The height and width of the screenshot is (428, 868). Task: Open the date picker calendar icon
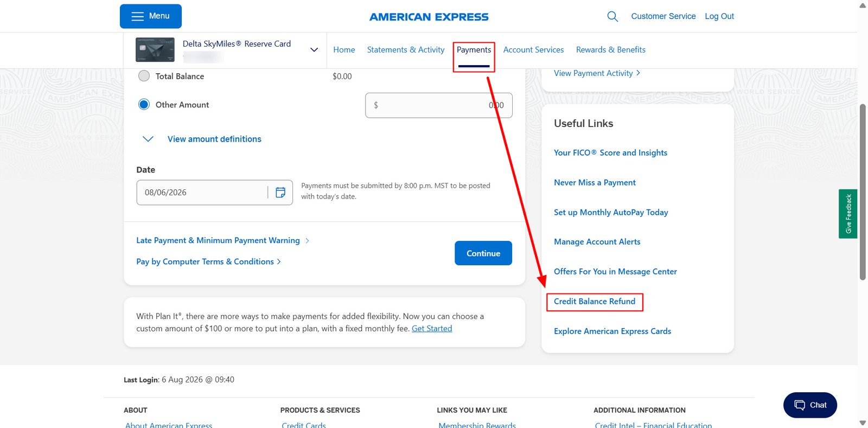280,193
